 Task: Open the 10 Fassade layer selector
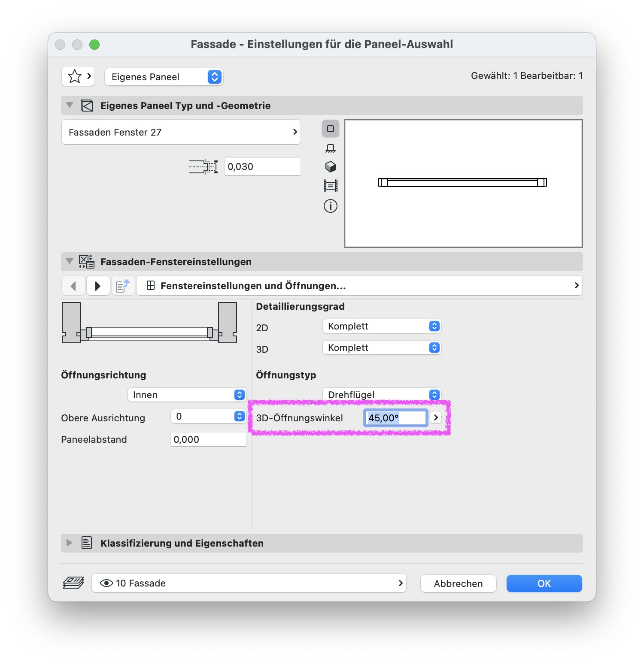click(x=249, y=583)
